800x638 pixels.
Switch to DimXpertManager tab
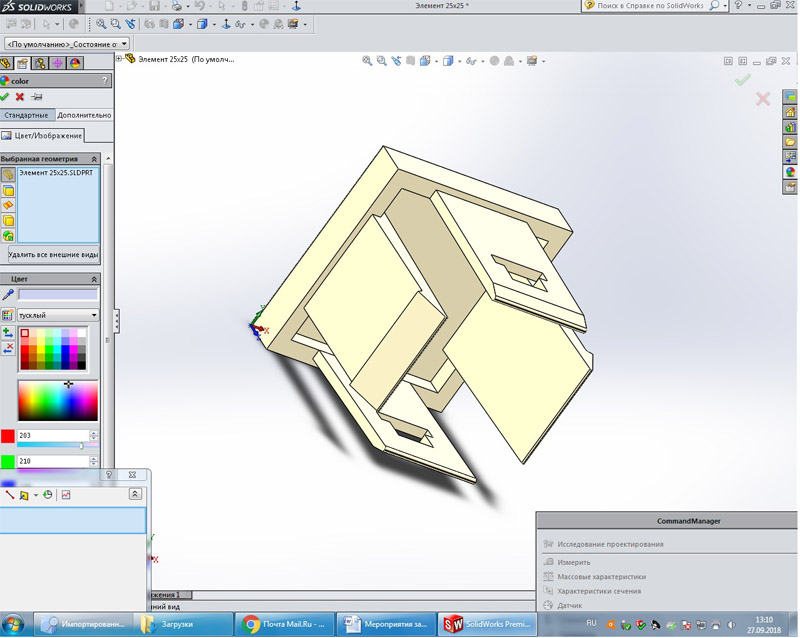57,63
